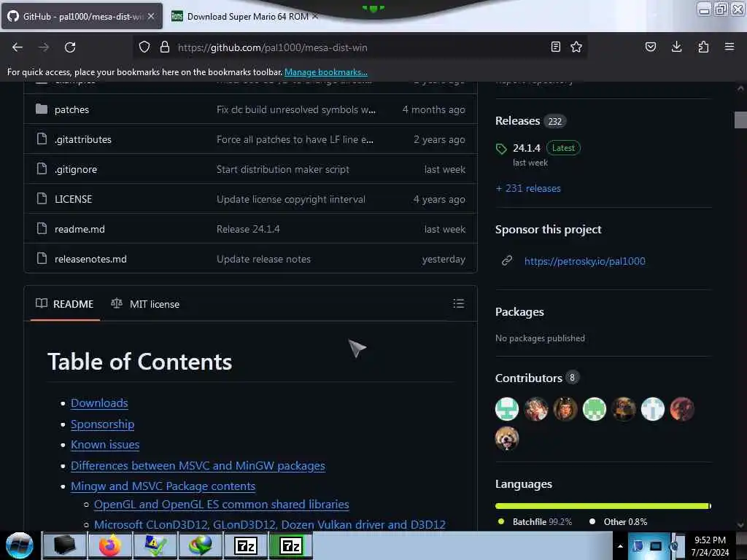The width and height of the screenshot is (747, 560).
Task: Click the first contributor avatar
Action: (507, 408)
